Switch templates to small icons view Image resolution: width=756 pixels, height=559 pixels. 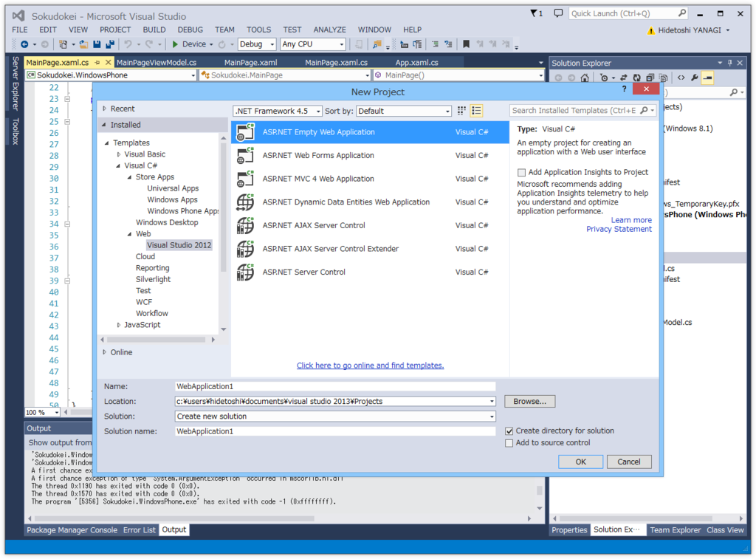[461, 111]
